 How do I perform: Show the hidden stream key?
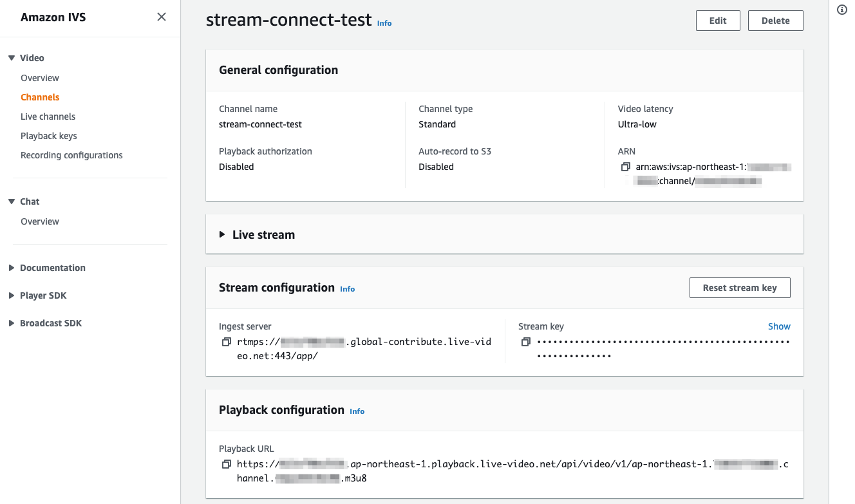click(x=779, y=326)
